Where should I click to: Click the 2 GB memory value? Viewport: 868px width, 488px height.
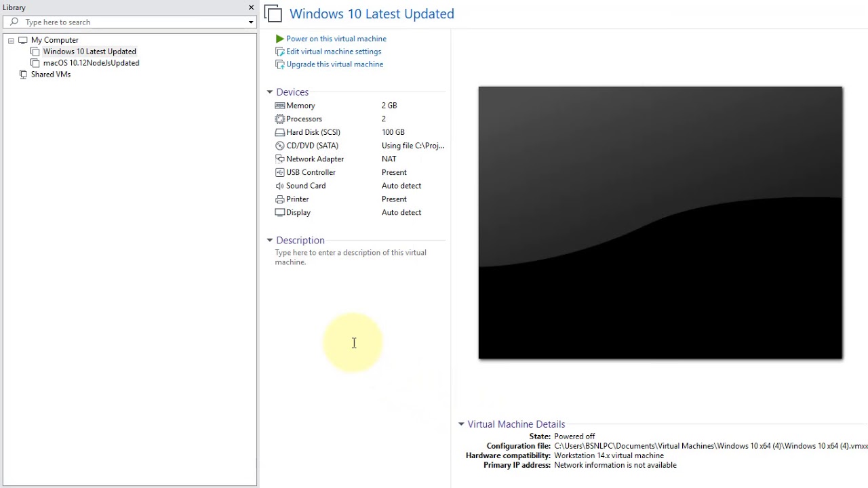(x=389, y=106)
